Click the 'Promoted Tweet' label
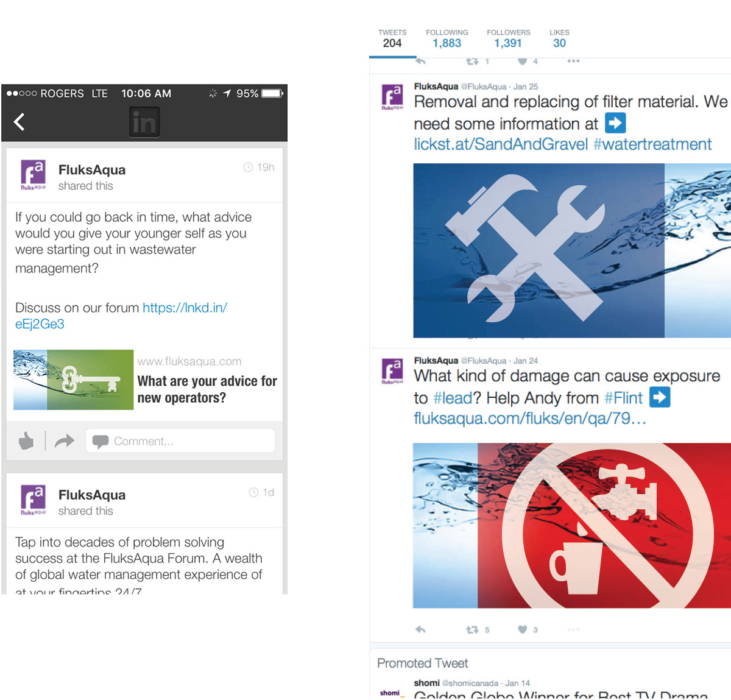Viewport: 731px width, 700px height. pos(423,663)
